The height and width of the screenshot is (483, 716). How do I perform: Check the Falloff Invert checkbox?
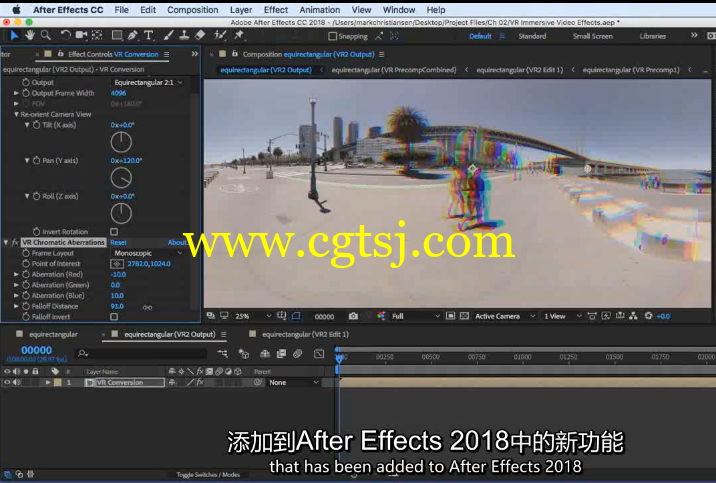(x=114, y=317)
